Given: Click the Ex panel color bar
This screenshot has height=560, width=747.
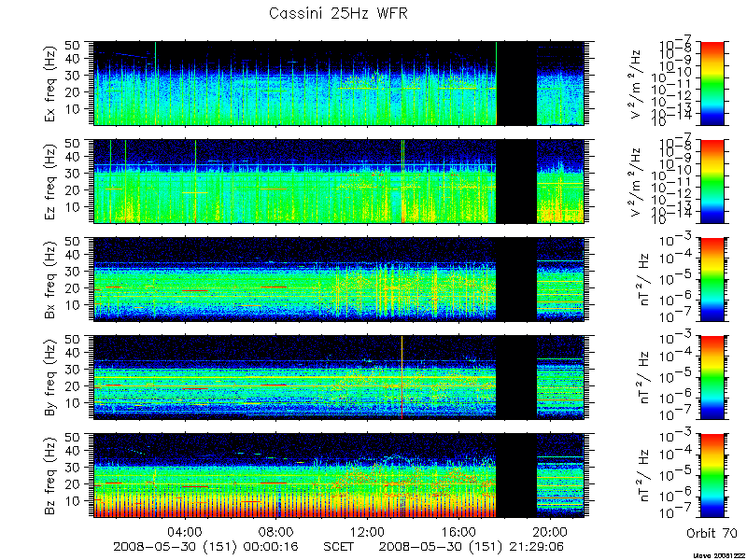Looking at the screenshot, I should pyautogui.click(x=712, y=83).
